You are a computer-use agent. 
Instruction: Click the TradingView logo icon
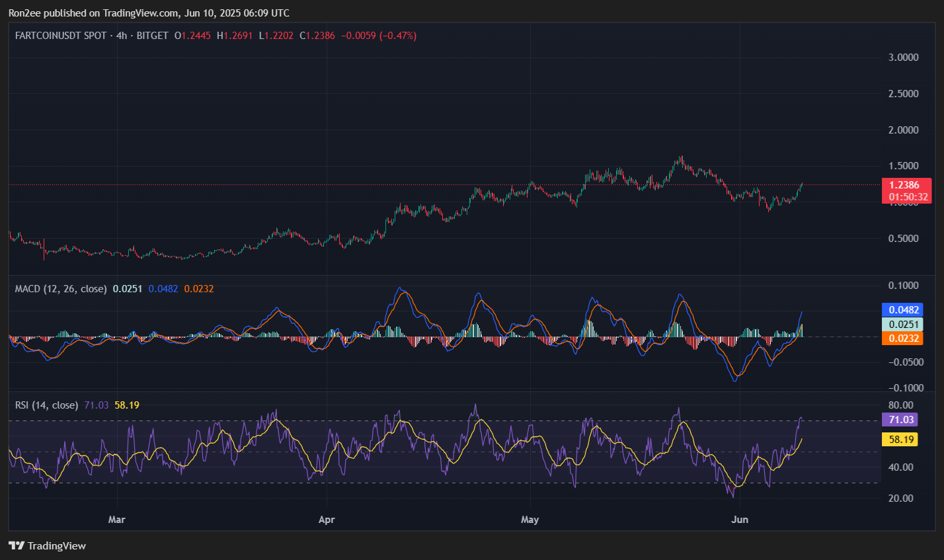tap(16, 545)
